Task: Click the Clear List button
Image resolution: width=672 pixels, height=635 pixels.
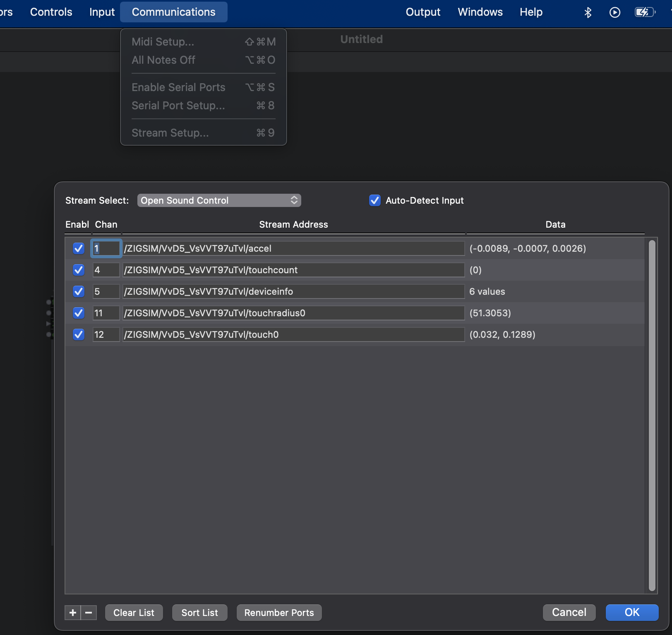Action: [x=134, y=613]
